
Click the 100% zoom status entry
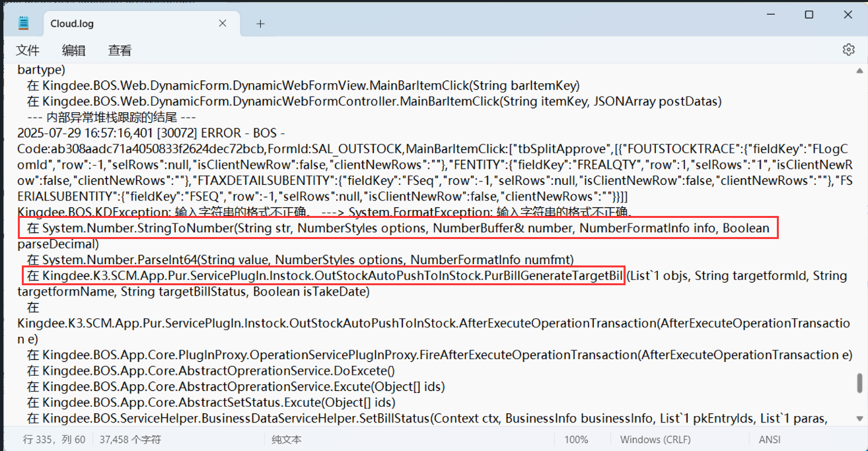[576, 439]
